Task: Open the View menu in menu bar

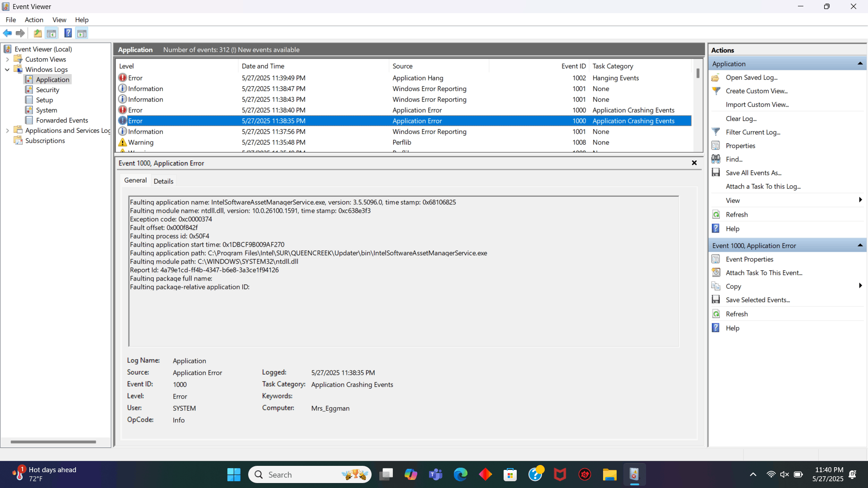Action: pyautogui.click(x=59, y=20)
